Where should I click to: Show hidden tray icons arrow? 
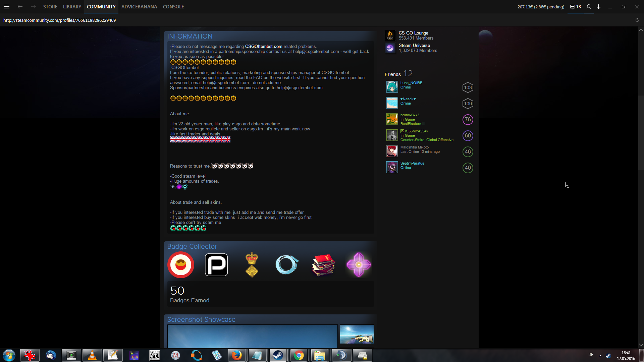tap(600, 355)
